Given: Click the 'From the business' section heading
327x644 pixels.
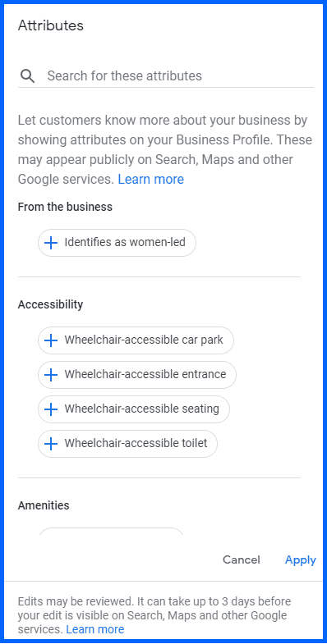Looking at the screenshot, I should [65, 207].
